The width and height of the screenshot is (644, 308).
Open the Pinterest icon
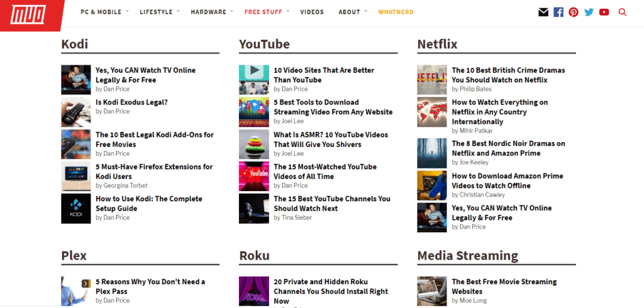574,13
